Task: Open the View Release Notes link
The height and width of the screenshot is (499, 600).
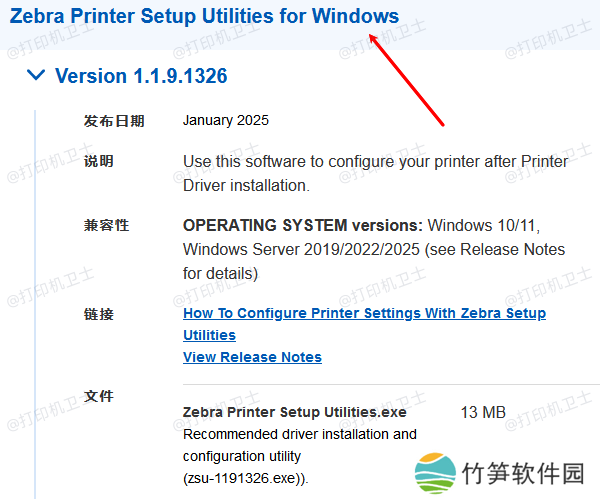Action: (252, 357)
